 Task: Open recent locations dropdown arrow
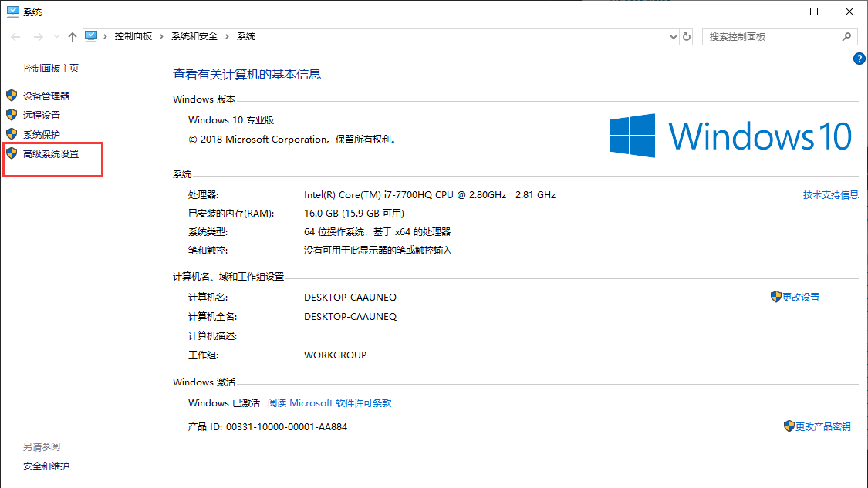[56, 36]
